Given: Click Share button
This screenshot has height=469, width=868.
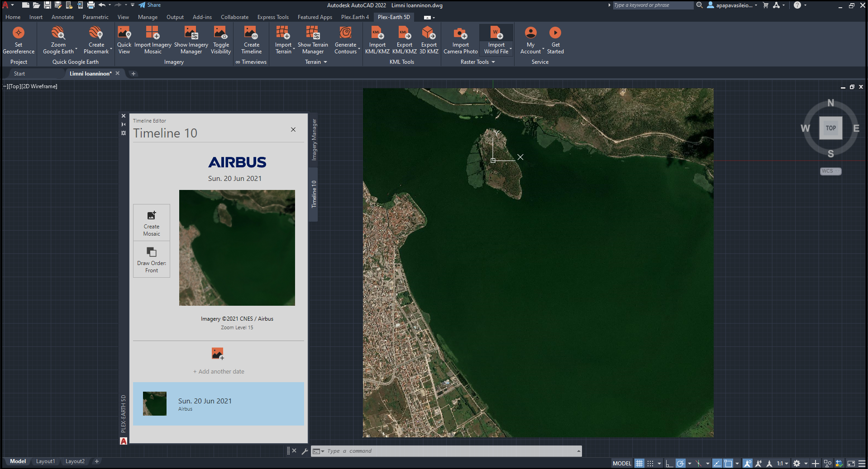Looking at the screenshot, I should tap(149, 5).
